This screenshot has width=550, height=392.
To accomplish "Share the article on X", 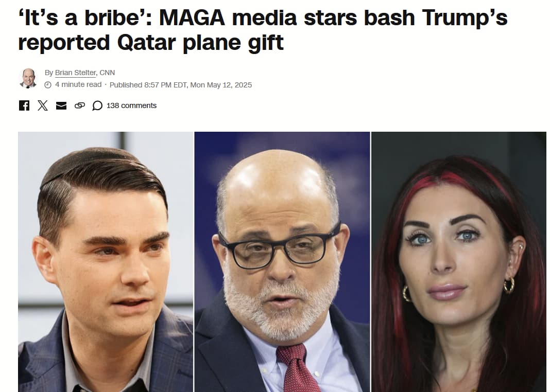I will (x=43, y=105).
